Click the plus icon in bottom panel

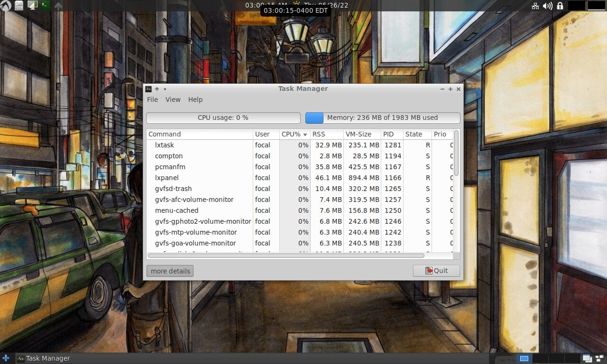[x=6, y=358]
